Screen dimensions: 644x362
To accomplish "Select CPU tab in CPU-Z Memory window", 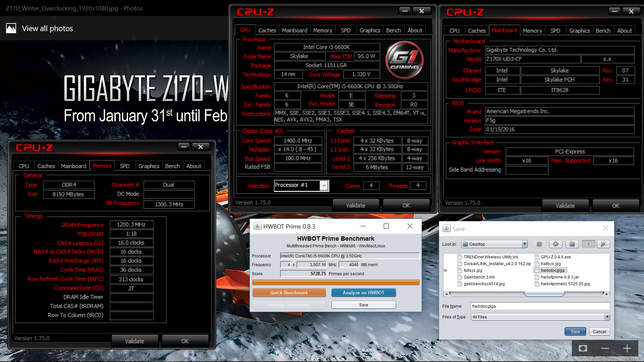I will pyautogui.click(x=24, y=166).
